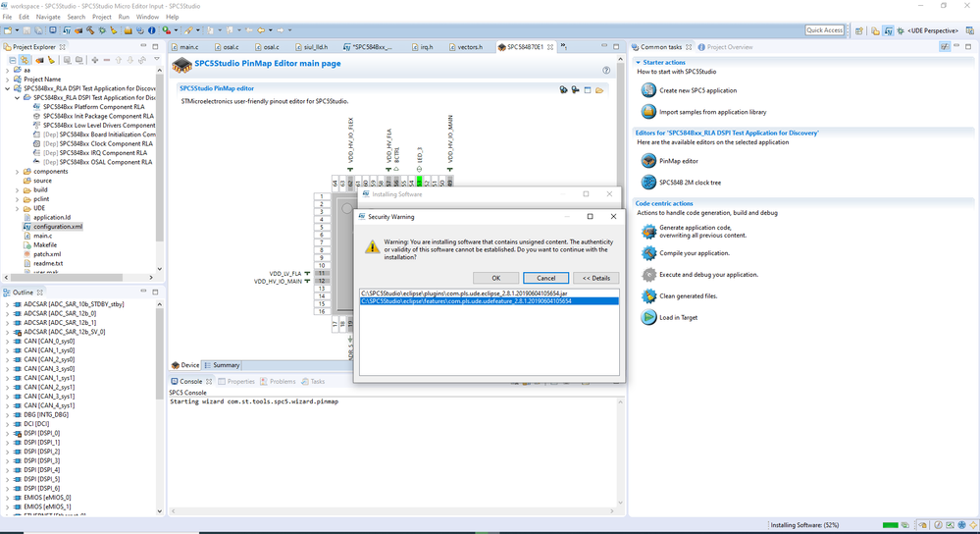Click the green install progress bar

coord(890,525)
